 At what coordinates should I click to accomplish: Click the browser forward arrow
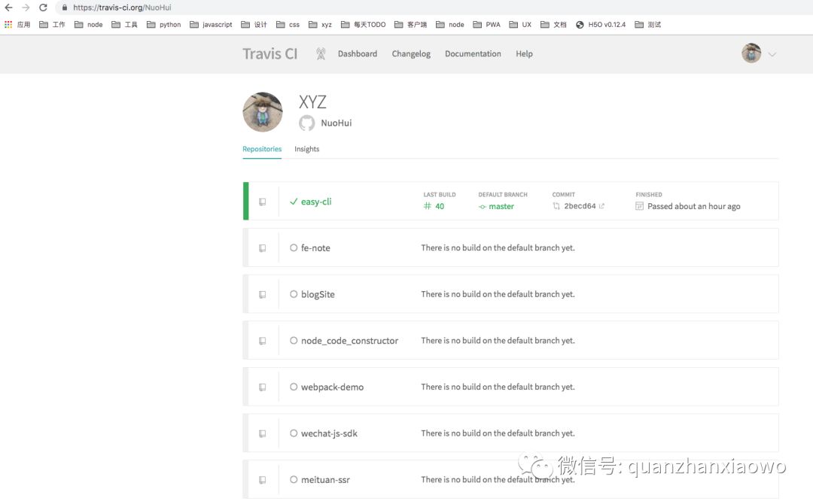coord(26,8)
